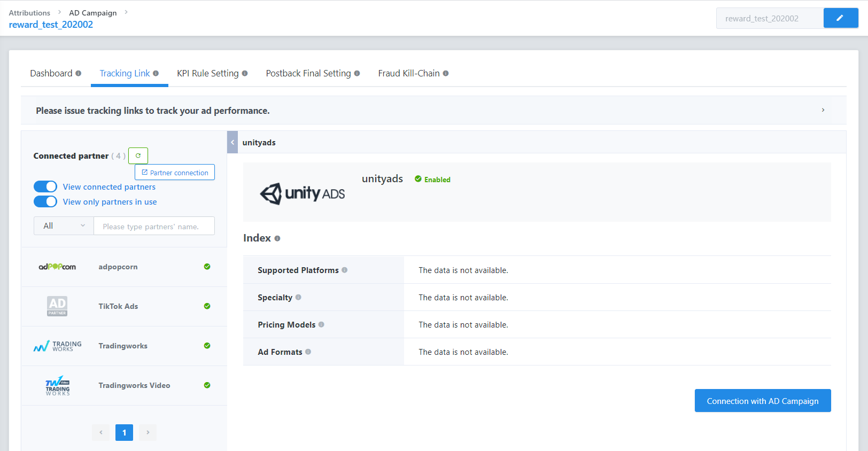This screenshot has height=451, width=868.
Task: Click info icon for Ad Formats
Action: tap(308, 352)
